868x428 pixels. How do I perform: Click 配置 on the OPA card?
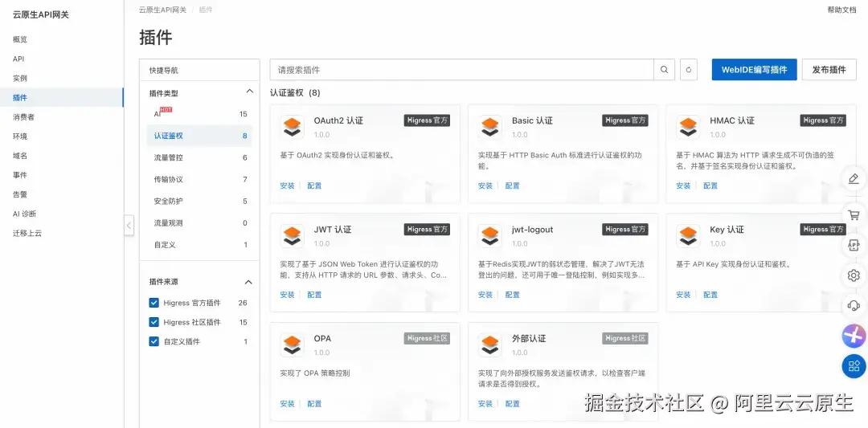314,404
